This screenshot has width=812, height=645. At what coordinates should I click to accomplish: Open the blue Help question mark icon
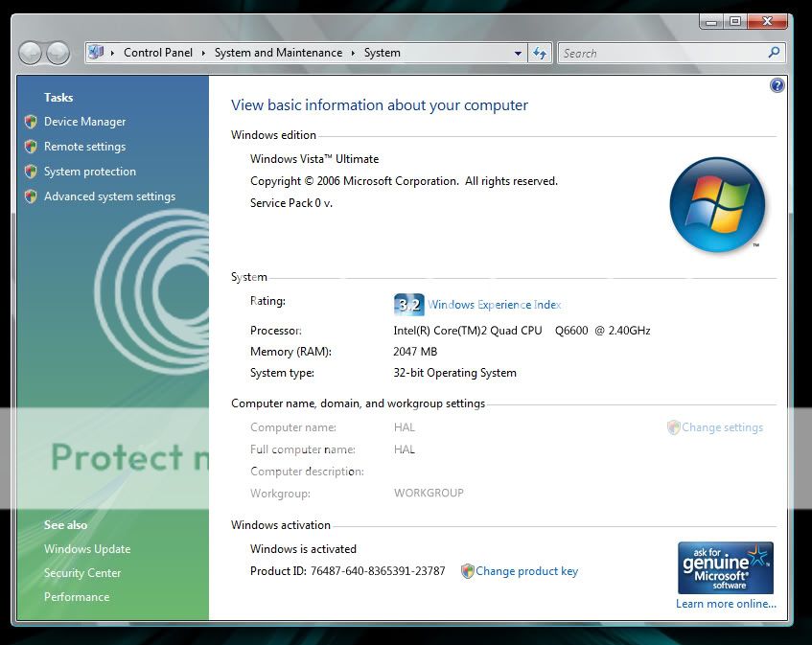coord(777,85)
